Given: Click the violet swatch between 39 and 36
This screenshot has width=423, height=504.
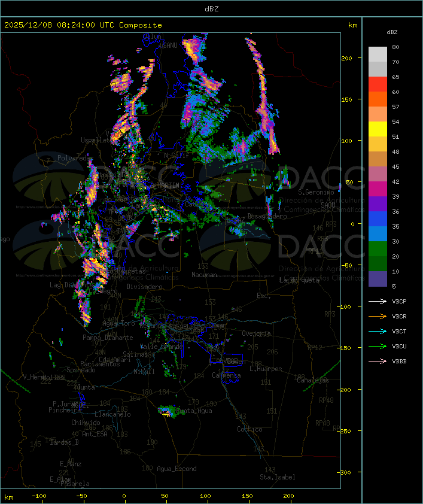Looking at the screenshot, I should tap(378, 204).
